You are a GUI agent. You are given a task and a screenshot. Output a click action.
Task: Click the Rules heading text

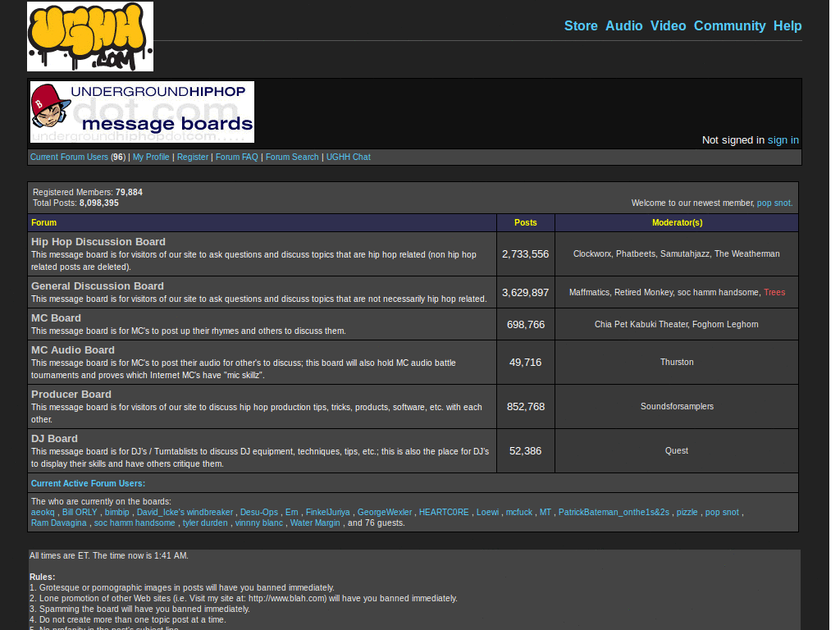click(43, 577)
